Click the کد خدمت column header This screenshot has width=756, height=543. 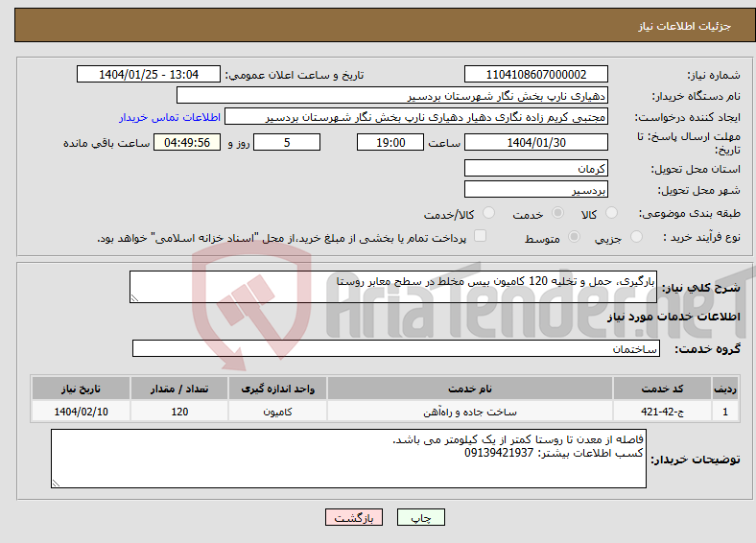663,389
